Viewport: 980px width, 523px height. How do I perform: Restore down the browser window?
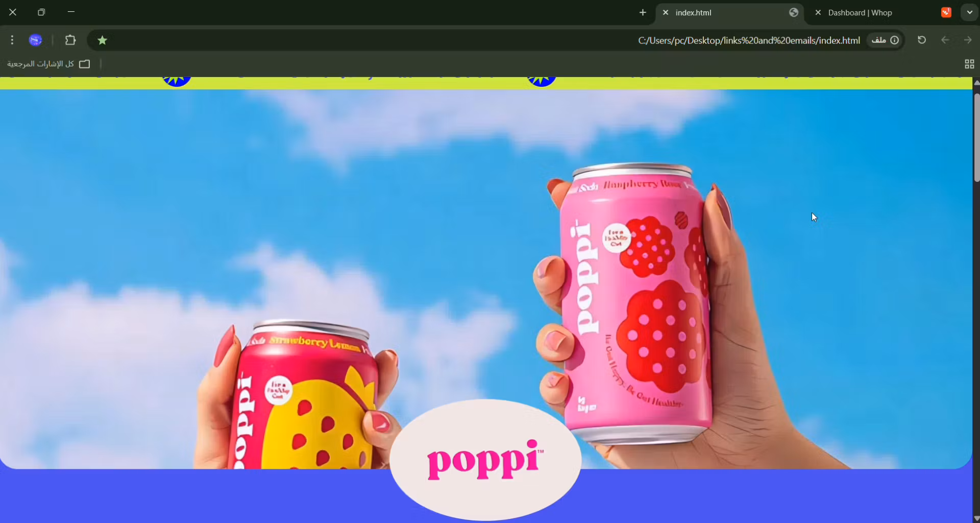click(41, 12)
